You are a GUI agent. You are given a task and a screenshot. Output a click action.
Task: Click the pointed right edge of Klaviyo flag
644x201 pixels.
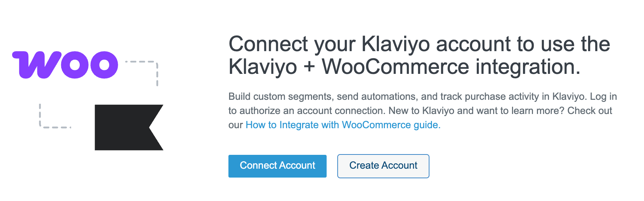[x=156, y=127]
